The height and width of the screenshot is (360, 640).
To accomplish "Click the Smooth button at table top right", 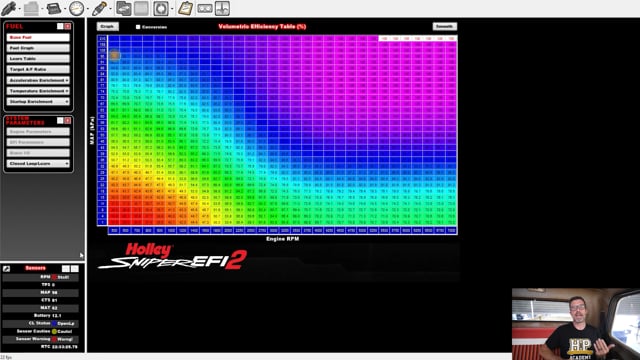I will (444, 27).
